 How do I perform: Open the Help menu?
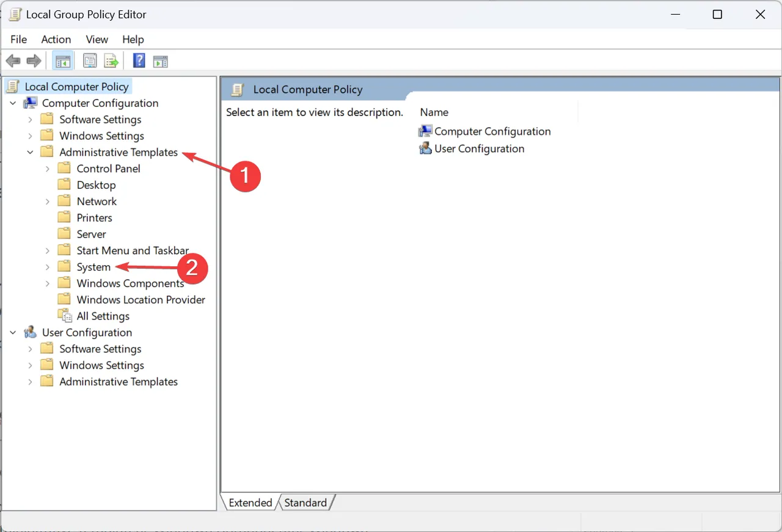click(x=133, y=39)
